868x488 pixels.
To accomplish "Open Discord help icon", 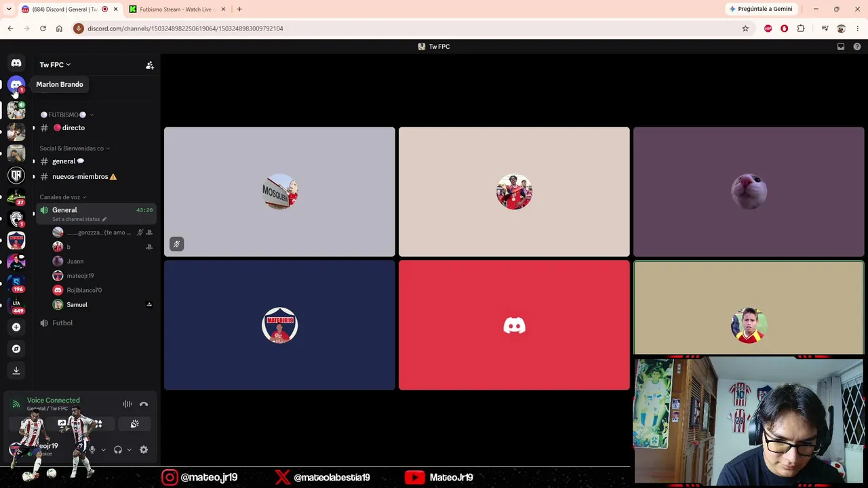I will coord(857,47).
